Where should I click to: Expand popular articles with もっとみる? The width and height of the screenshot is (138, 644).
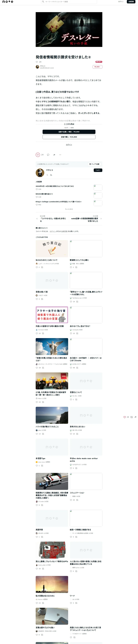pyautogui.click(x=69, y=209)
